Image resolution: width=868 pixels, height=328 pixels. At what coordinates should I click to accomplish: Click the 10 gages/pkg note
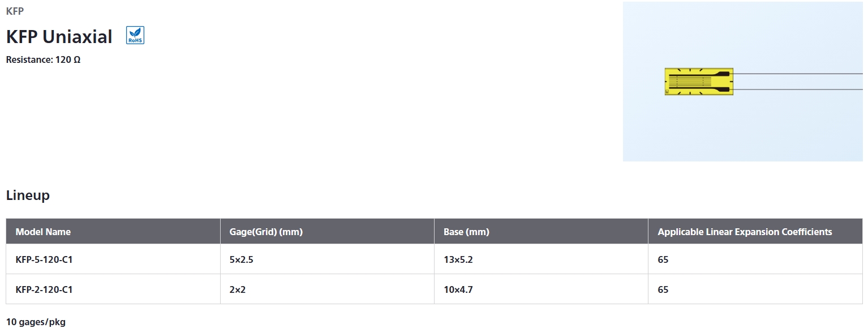tap(36, 322)
